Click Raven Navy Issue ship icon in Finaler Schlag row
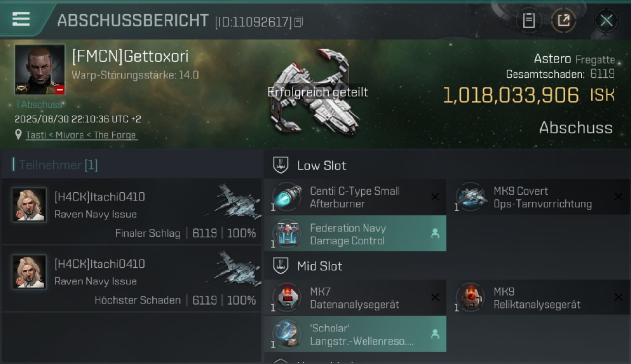Image resolution: width=631 pixels, height=364 pixels. [x=233, y=201]
